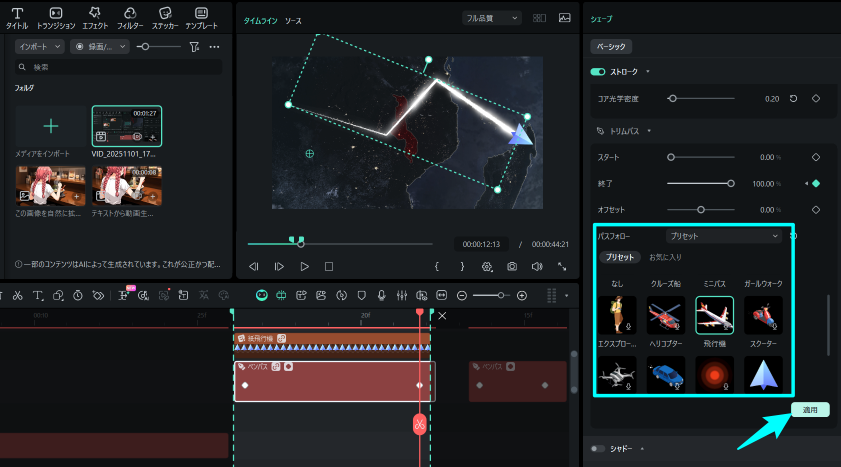Select the red helicopter path-follow preset
The width and height of the screenshot is (841, 467).
tap(665, 315)
